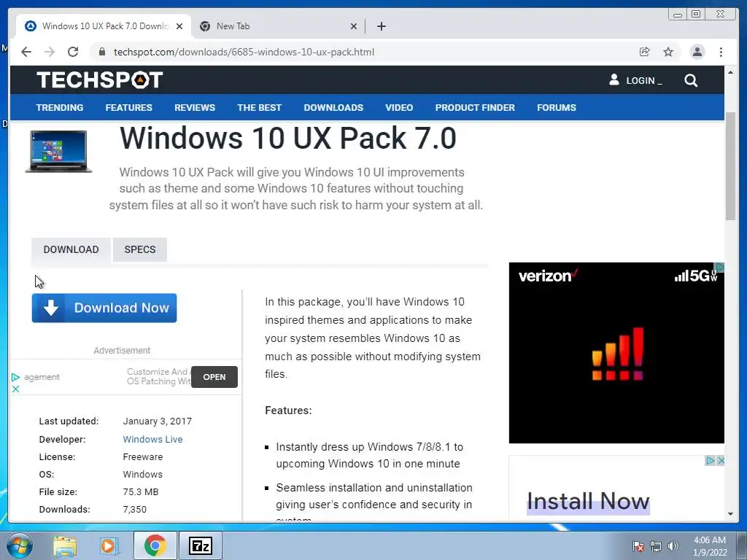Open Windows Explorer from taskbar
The width and height of the screenshot is (747, 560).
pos(65,546)
